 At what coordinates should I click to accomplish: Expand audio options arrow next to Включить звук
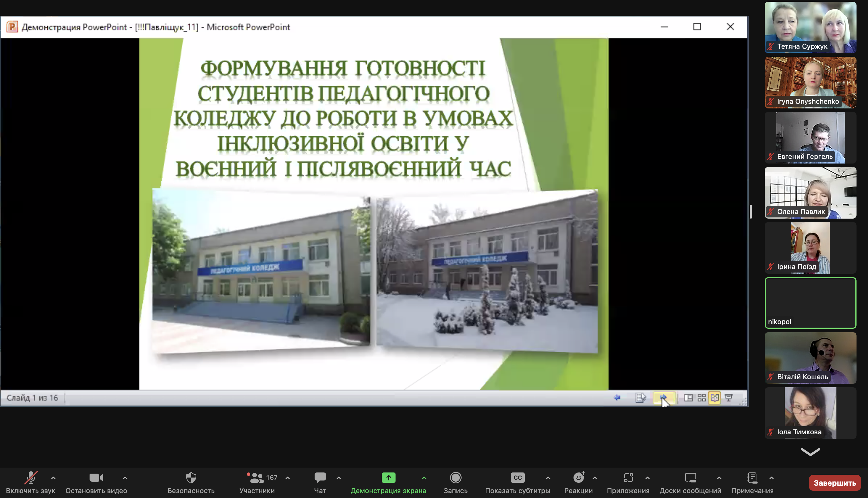point(53,478)
